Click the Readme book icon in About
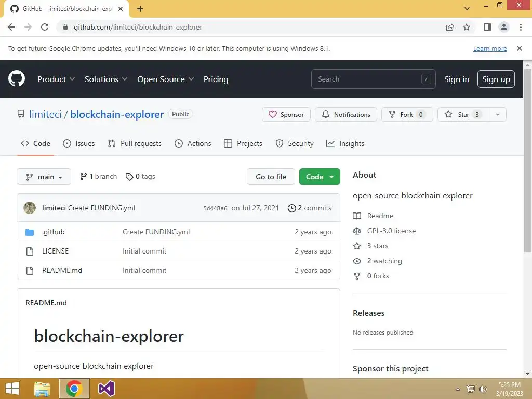The width and height of the screenshot is (532, 399). (357, 216)
